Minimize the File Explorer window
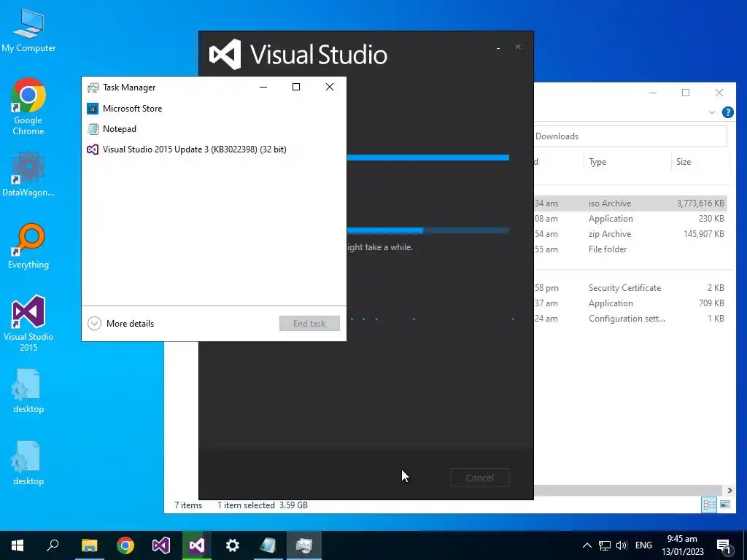The width and height of the screenshot is (747, 560). pyautogui.click(x=653, y=93)
